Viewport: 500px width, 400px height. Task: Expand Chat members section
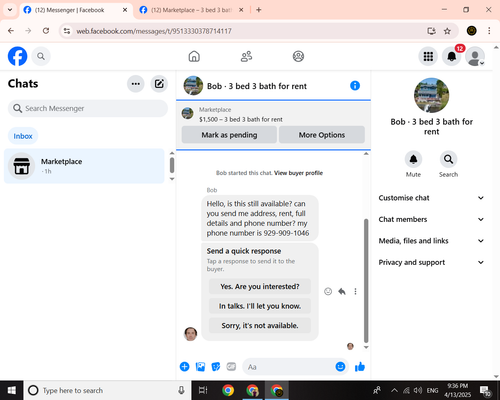point(431,219)
